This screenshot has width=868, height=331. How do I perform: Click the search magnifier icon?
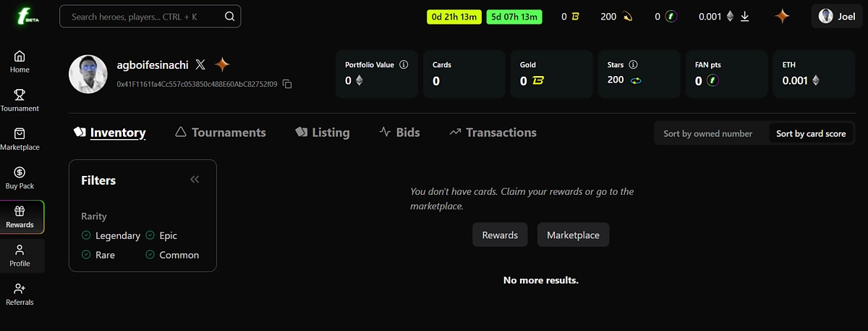tap(229, 16)
